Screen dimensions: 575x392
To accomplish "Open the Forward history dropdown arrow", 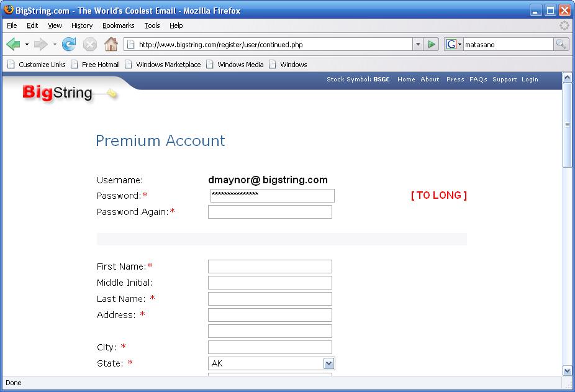I will pos(55,44).
